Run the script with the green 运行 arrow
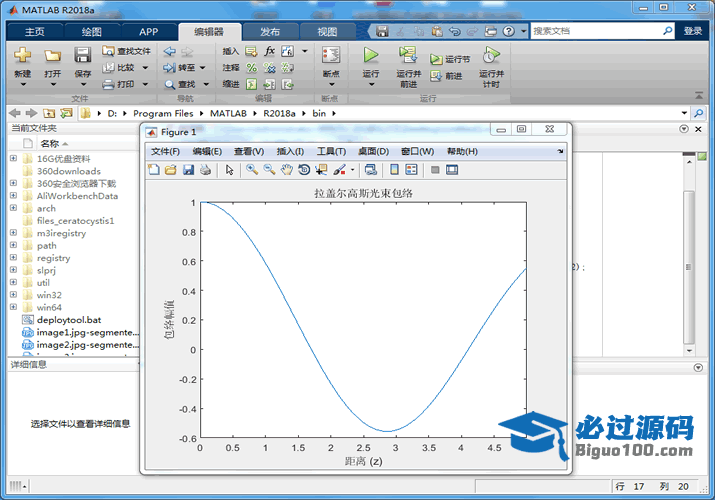 coord(371,55)
